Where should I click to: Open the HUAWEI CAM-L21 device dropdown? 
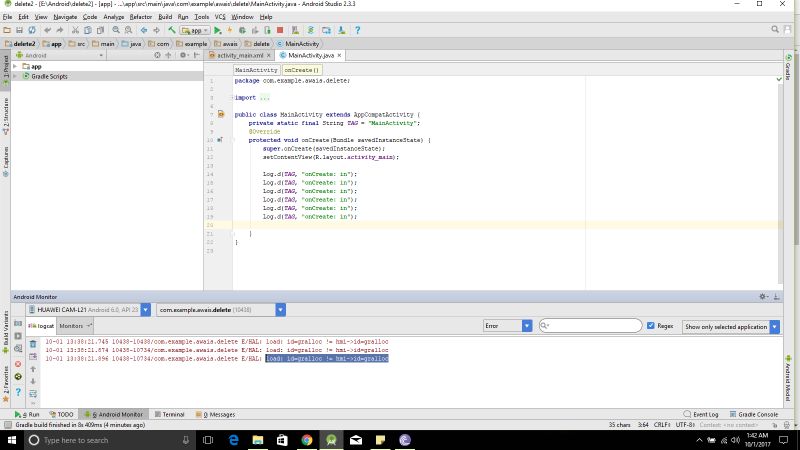tap(145, 310)
